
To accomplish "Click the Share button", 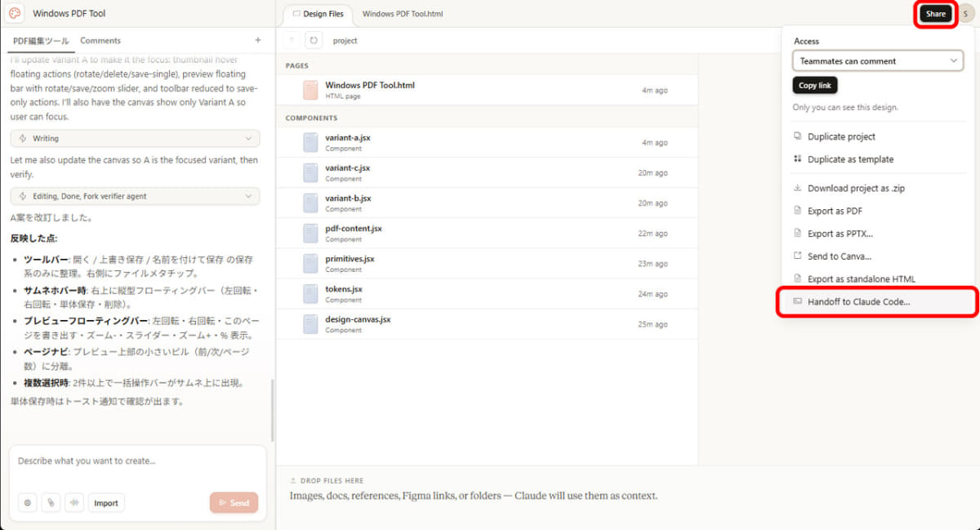I will [x=936, y=14].
